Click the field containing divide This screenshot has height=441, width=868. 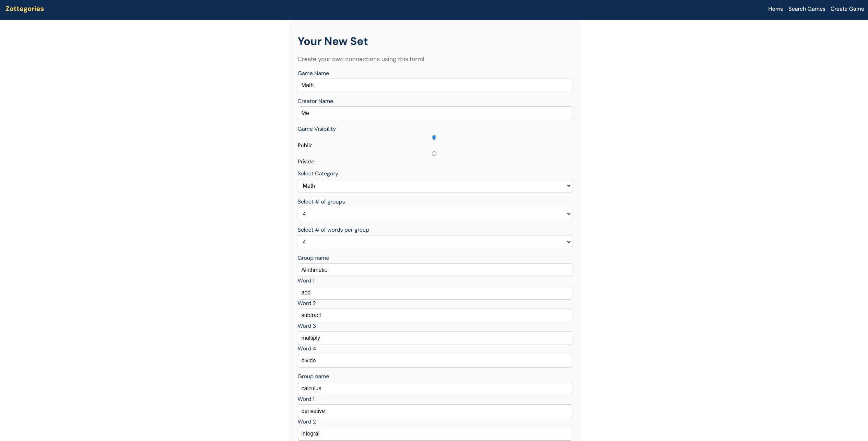435,361
